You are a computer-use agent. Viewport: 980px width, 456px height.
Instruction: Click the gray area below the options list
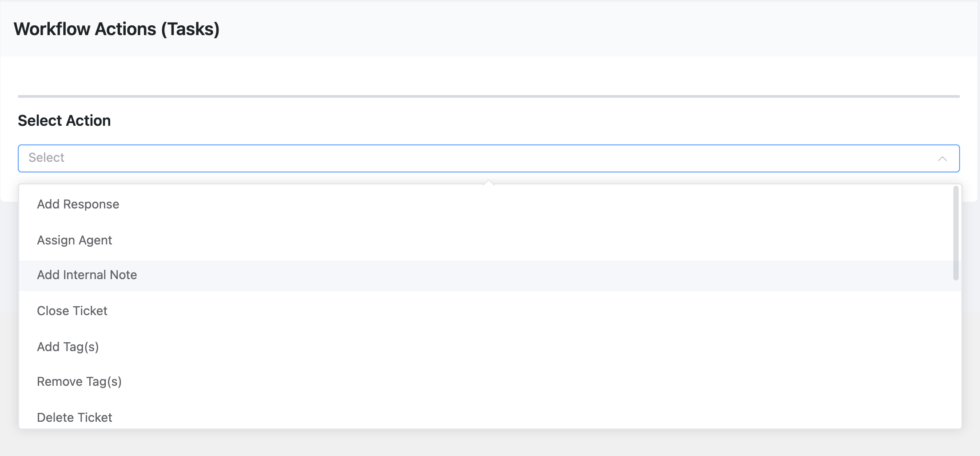pos(489,443)
